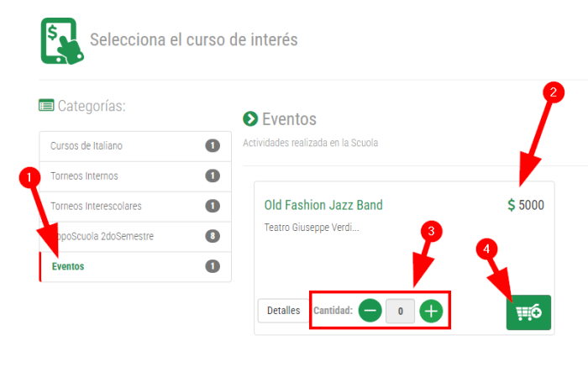Increase quantity with the green plus button

click(x=431, y=311)
